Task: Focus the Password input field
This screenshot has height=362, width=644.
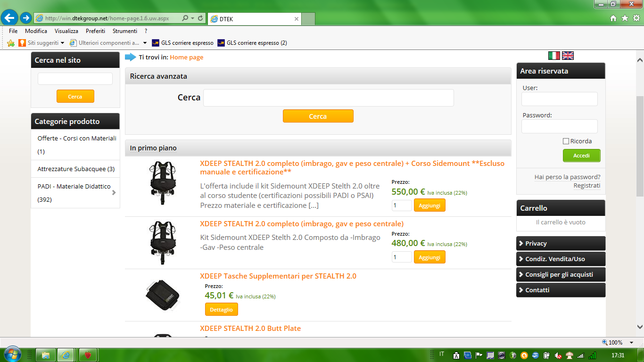Action: click(560, 126)
